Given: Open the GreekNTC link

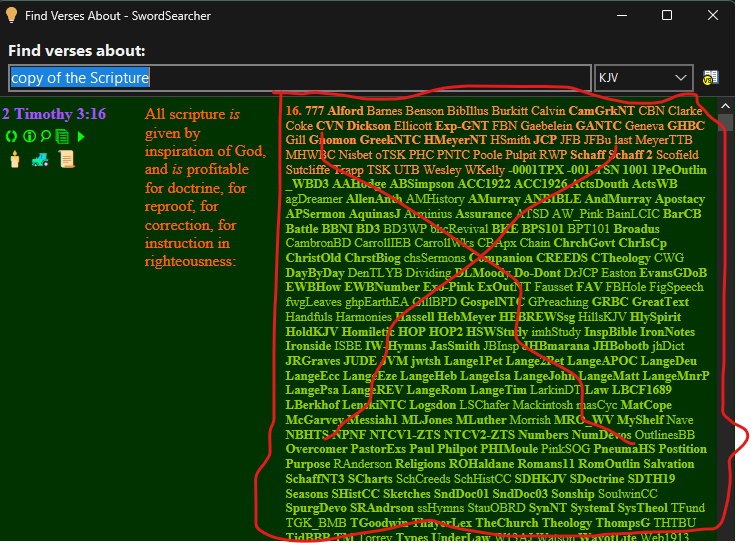Looking at the screenshot, I should coord(390,140).
